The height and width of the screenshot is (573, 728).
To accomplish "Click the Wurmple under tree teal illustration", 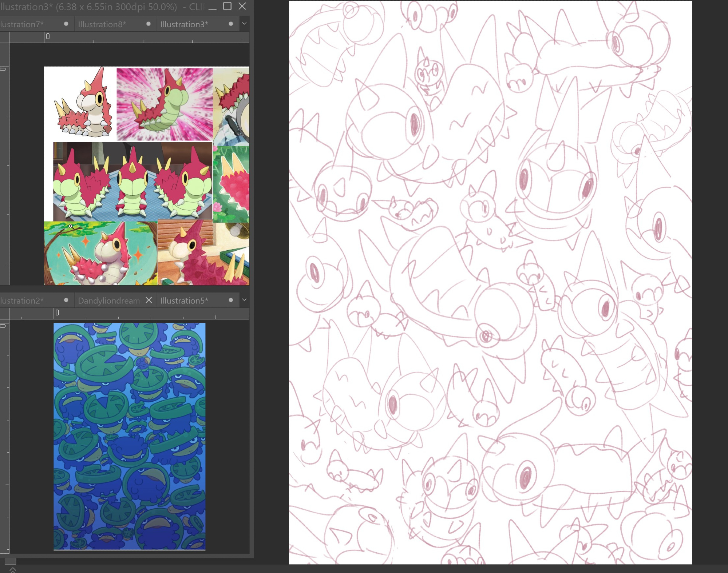I will point(101,253).
